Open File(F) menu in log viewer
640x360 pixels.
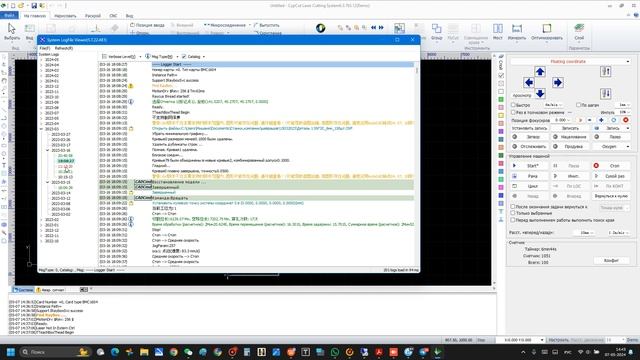click(x=44, y=48)
